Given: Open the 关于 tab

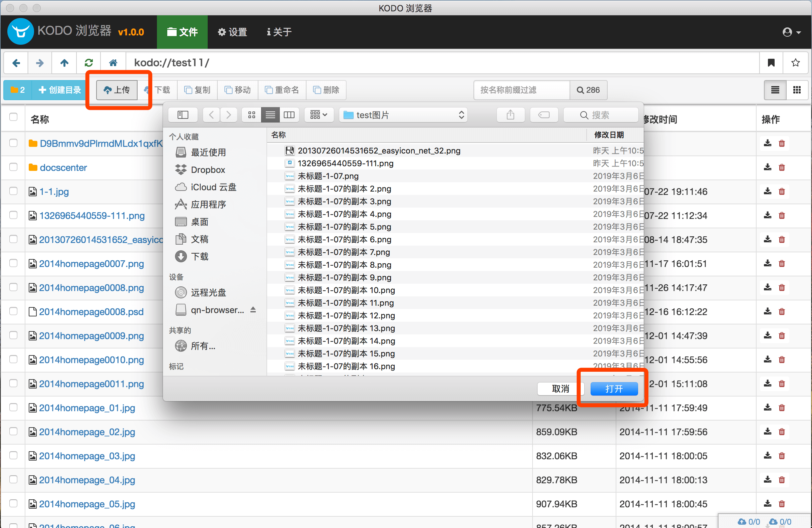Looking at the screenshot, I should pyautogui.click(x=279, y=32).
